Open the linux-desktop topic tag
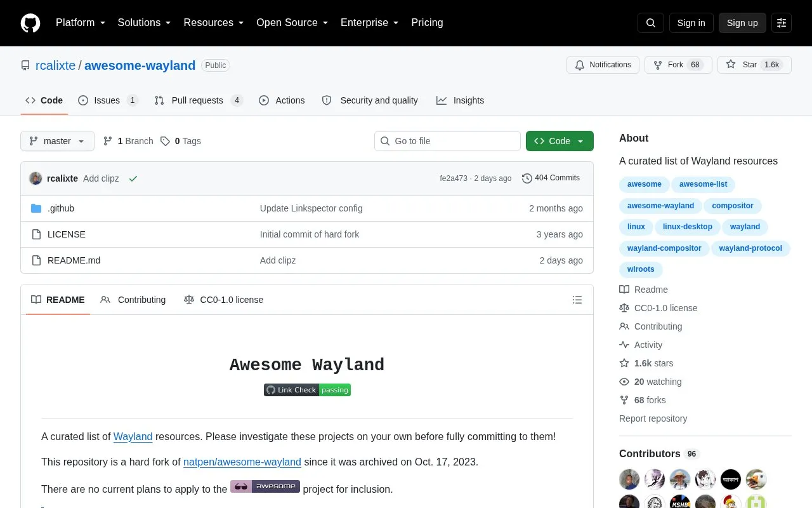The height and width of the screenshot is (508, 812). (687, 227)
